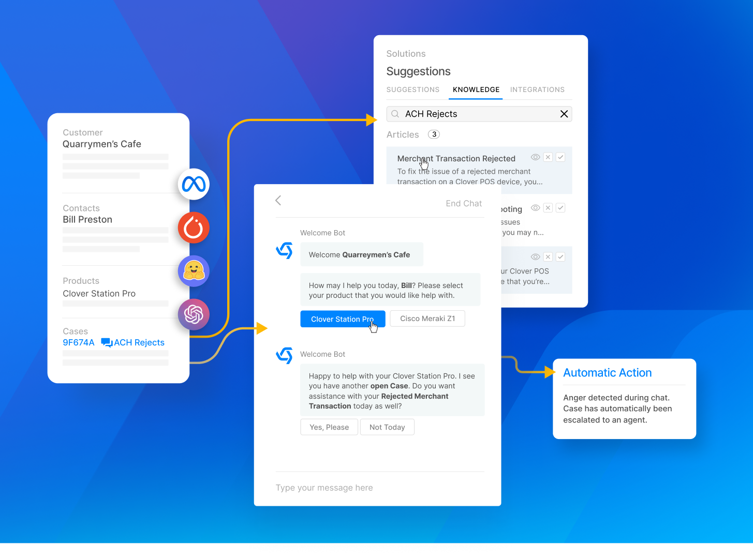The width and height of the screenshot is (753, 560).
Task: Click the chat bubble icon beside ACH Rejects case
Action: click(x=107, y=342)
